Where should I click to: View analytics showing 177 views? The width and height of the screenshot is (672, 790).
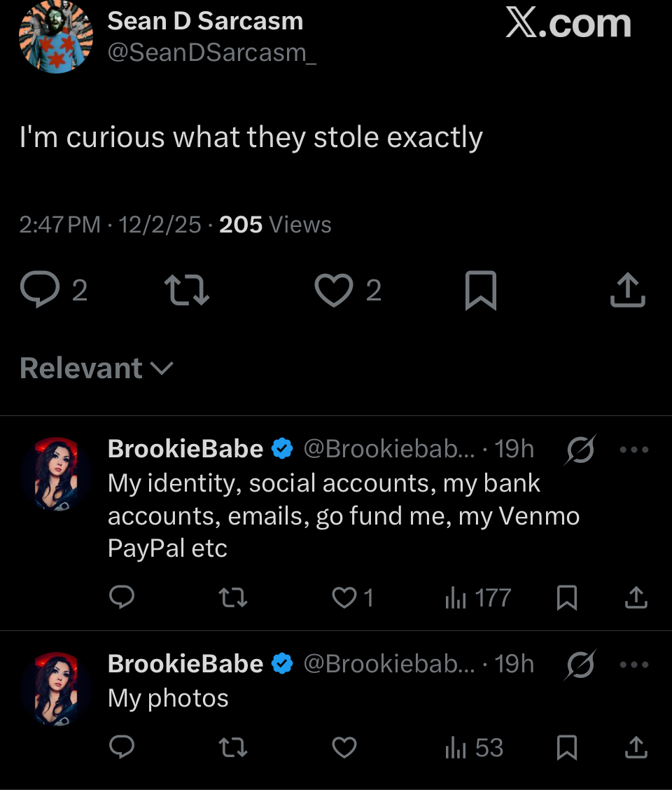(x=477, y=598)
